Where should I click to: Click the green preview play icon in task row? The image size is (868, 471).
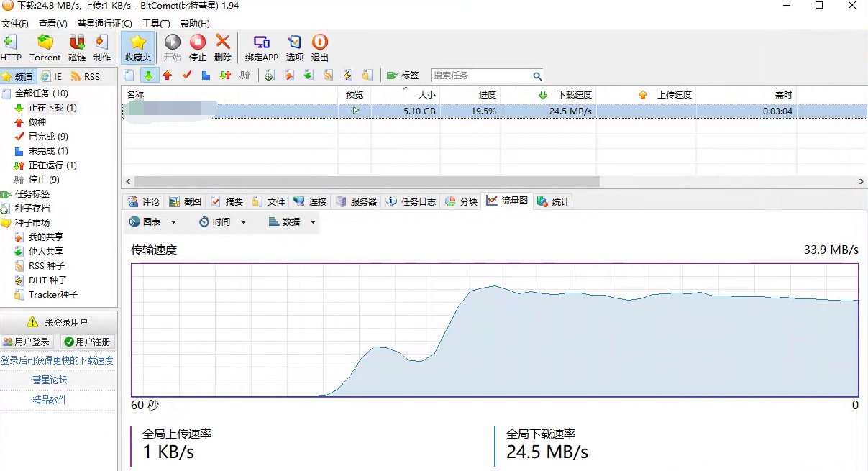(x=355, y=111)
